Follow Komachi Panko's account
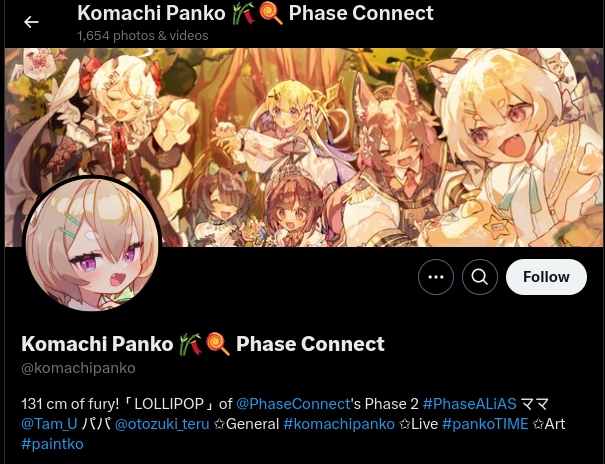 (x=546, y=277)
